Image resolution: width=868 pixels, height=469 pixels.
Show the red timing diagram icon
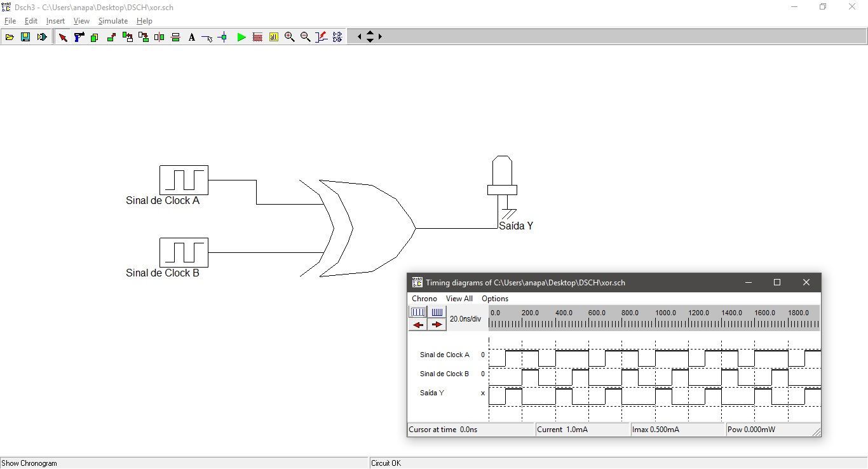click(257, 37)
